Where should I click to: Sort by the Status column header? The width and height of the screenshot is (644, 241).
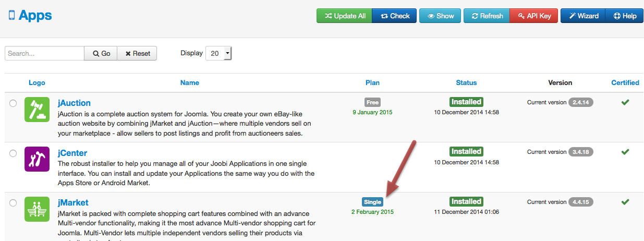tap(466, 82)
